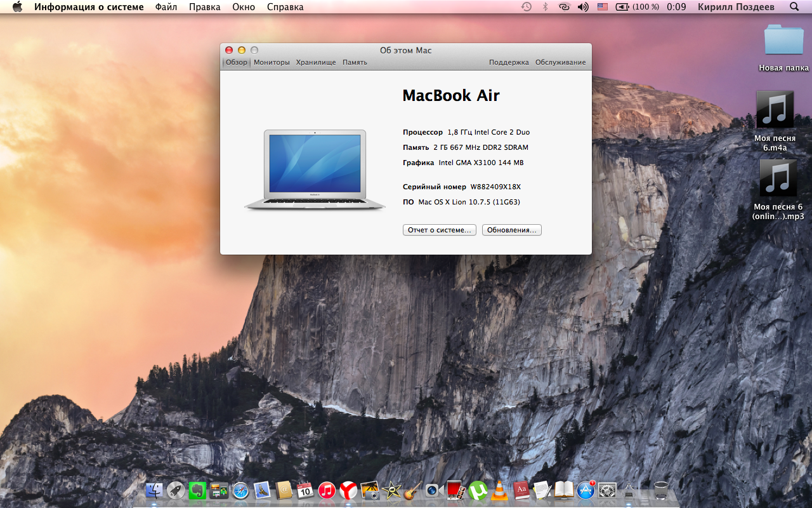Viewport: 812px width, 508px height.
Task: Open Evernote from the dock
Action: coord(197,490)
